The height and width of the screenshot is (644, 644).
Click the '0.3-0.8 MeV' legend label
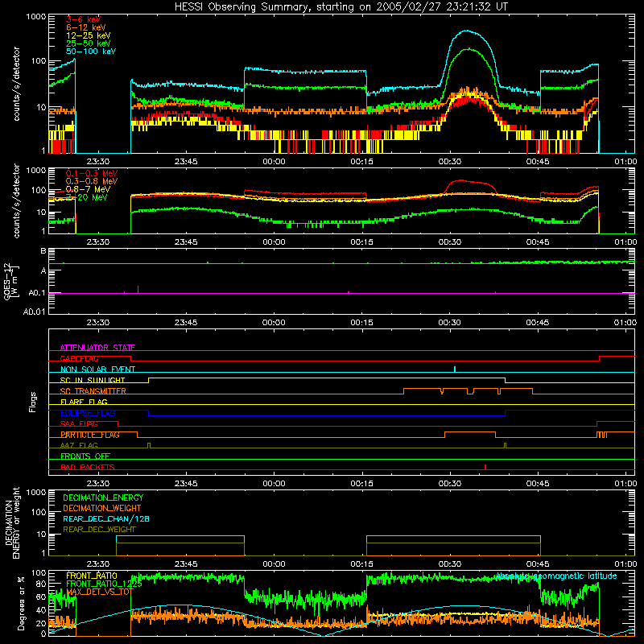92,181
